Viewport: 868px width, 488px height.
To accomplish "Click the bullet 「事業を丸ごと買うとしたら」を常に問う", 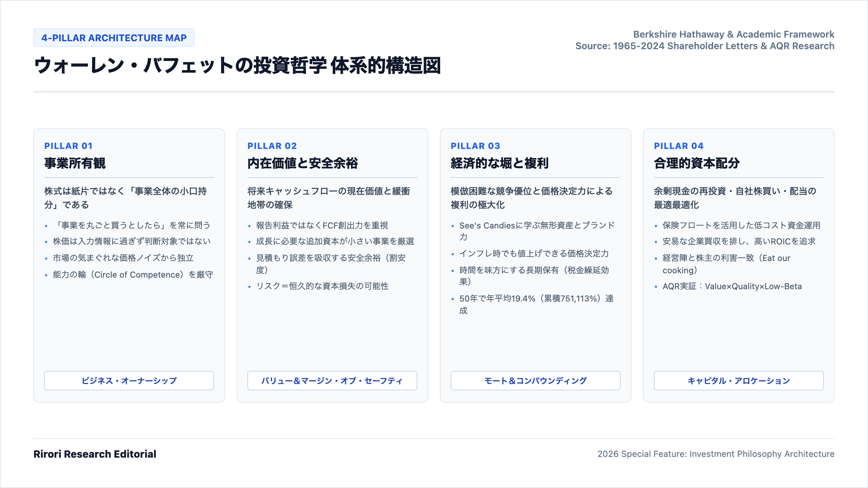I will pos(132,226).
